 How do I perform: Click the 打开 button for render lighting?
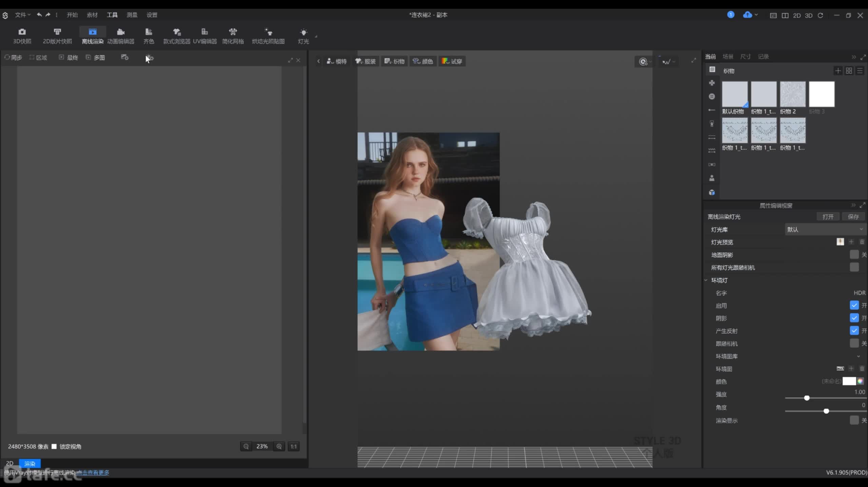pos(828,216)
